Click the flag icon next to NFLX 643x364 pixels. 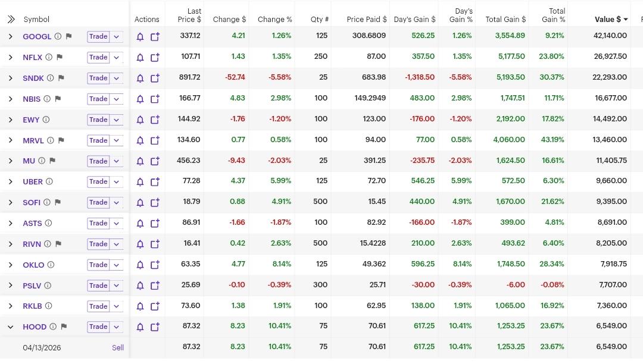[60, 58]
